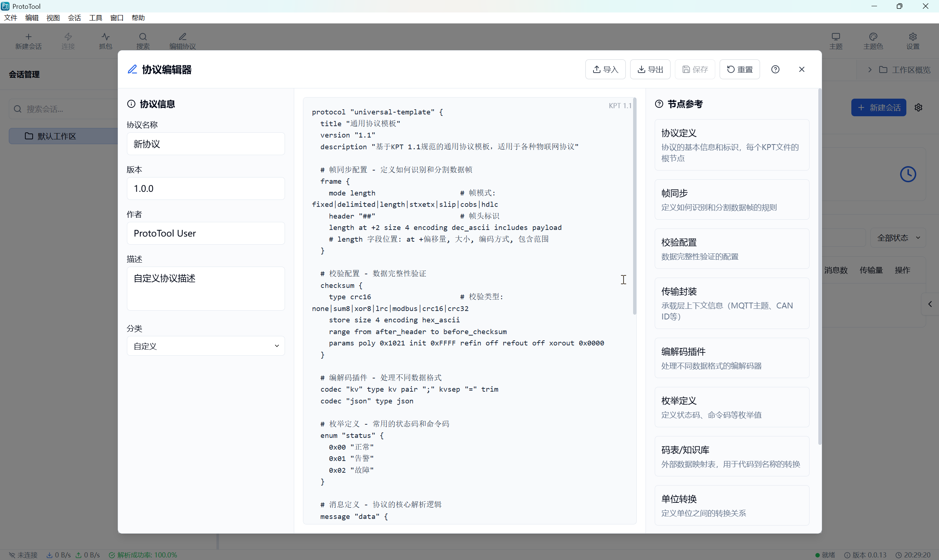Viewport: 939px width, 560px height.
Task: Open the help question-mark icon in editor header
Action: pos(775,69)
